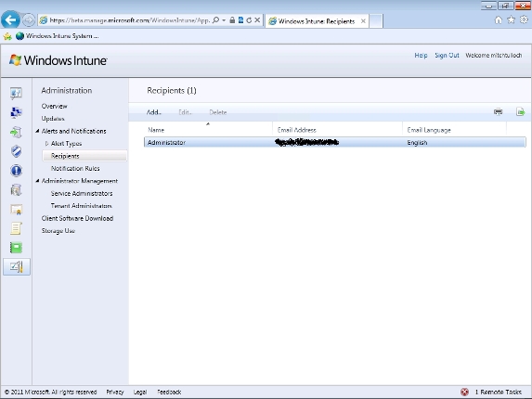
Task: Click the add-to-favorites bar star icon
Action: 7,36
